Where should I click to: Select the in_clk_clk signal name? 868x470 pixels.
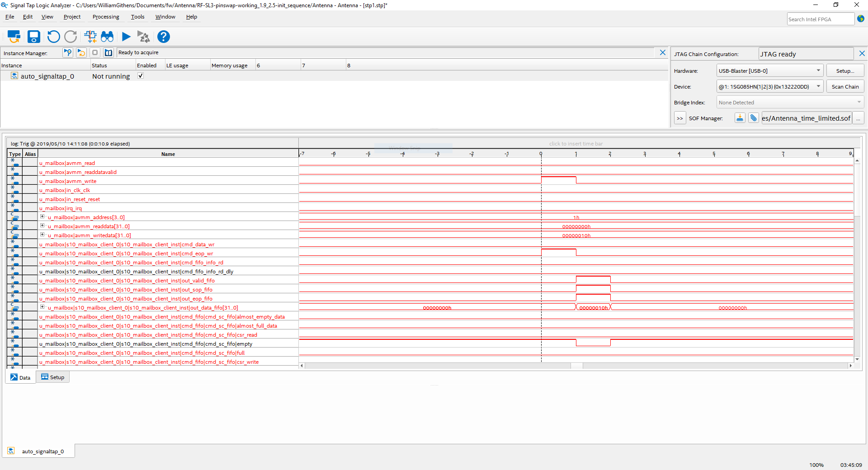(x=65, y=190)
